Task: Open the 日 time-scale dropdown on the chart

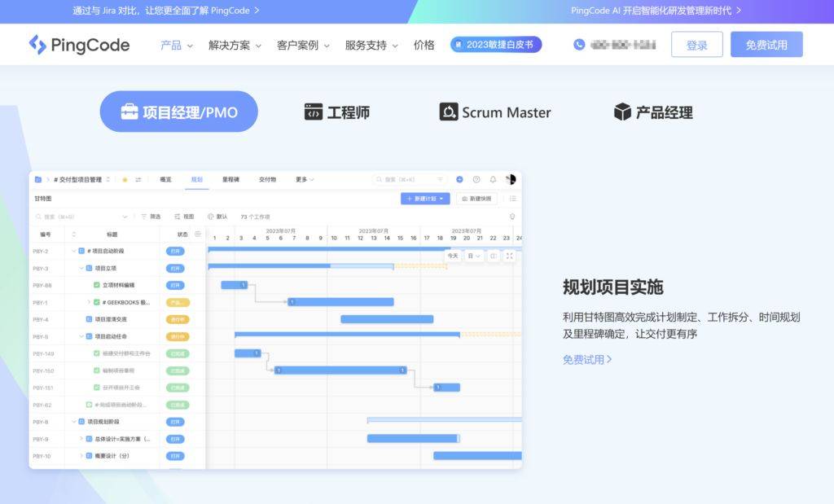Action: click(474, 256)
